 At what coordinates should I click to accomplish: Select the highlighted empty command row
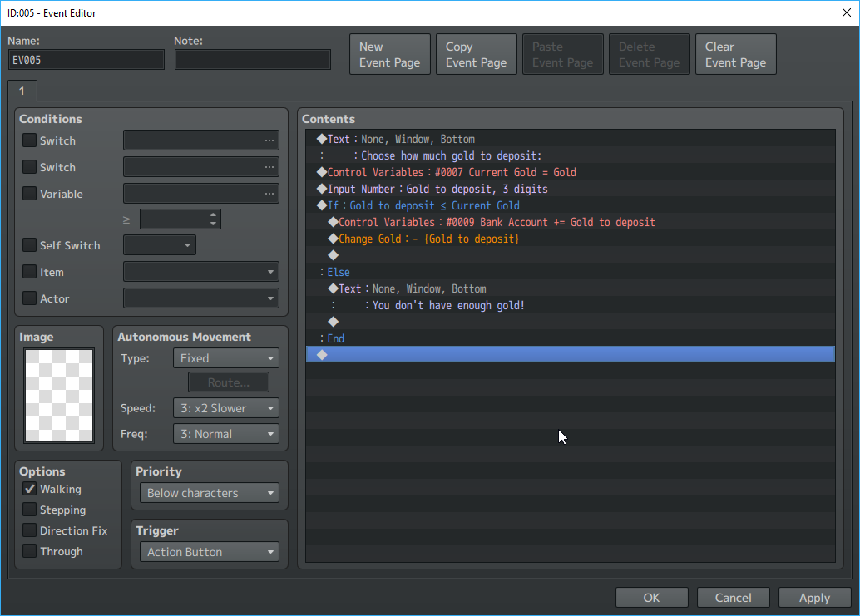pos(571,355)
